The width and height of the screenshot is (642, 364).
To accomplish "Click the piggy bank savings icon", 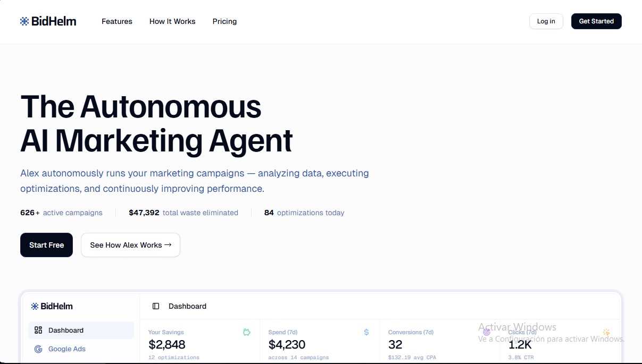I will (x=247, y=332).
